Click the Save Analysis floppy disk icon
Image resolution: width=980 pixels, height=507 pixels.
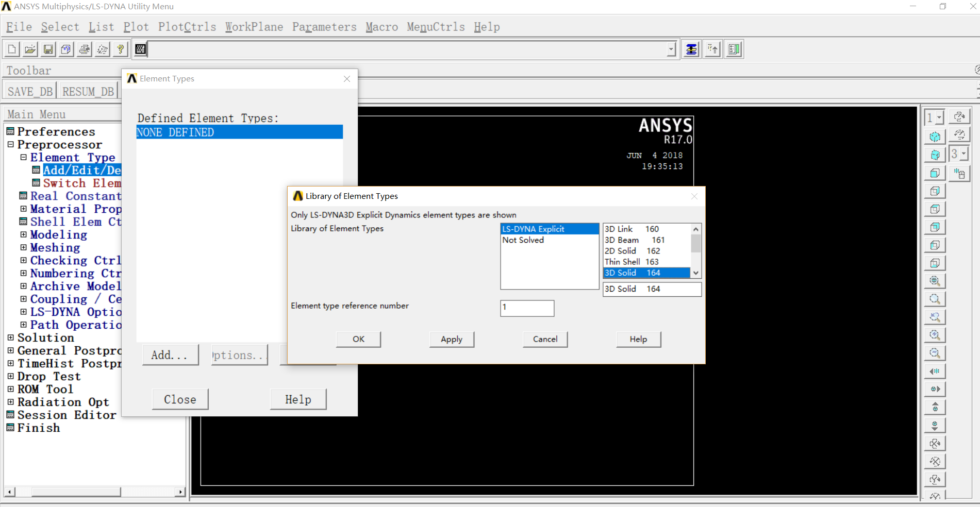(x=48, y=49)
